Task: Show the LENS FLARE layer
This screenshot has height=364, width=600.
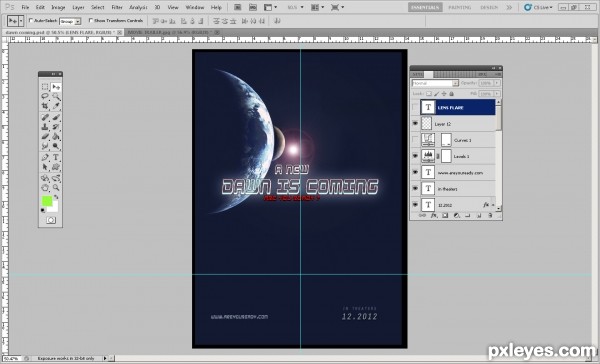Action: pyautogui.click(x=415, y=108)
